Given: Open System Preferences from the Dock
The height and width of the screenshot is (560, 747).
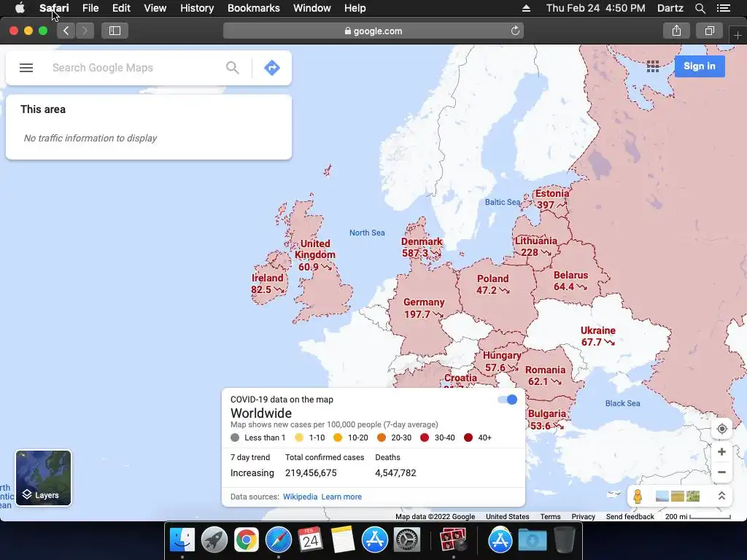Looking at the screenshot, I should click(x=407, y=540).
